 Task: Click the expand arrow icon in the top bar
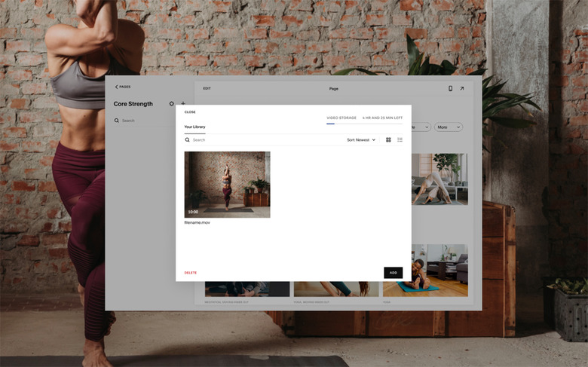pyautogui.click(x=462, y=88)
